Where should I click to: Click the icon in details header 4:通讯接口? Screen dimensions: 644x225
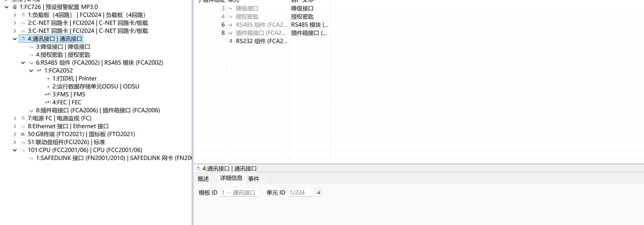[198, 169]
